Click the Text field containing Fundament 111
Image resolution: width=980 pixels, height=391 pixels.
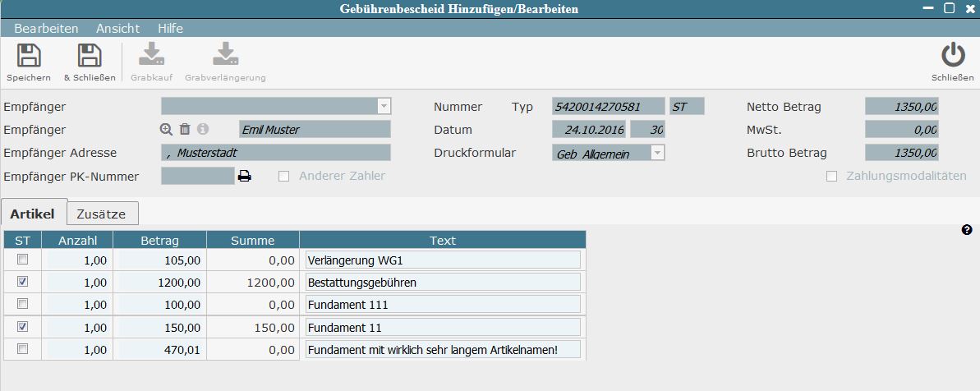pyautogui.click(x=442, y=304)
